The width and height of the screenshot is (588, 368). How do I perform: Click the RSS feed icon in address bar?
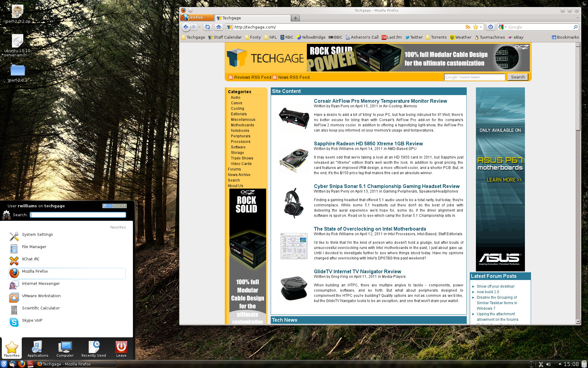coord(468,27)
